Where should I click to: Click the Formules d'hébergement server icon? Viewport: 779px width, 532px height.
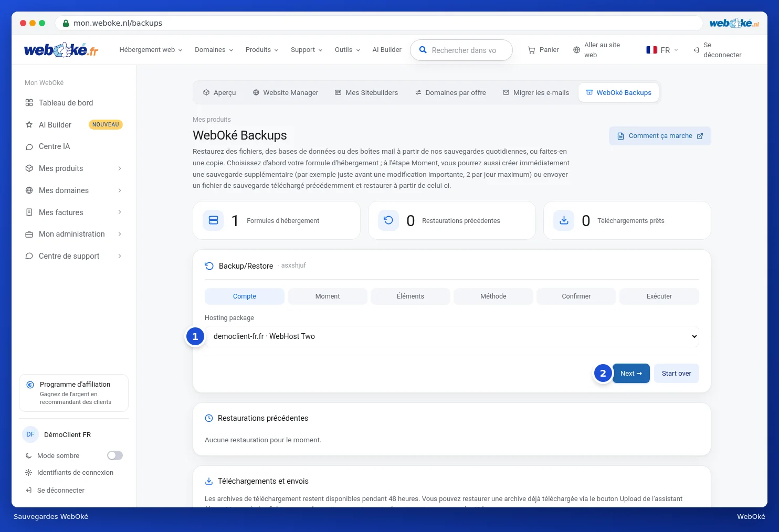(x=213, y=220)
